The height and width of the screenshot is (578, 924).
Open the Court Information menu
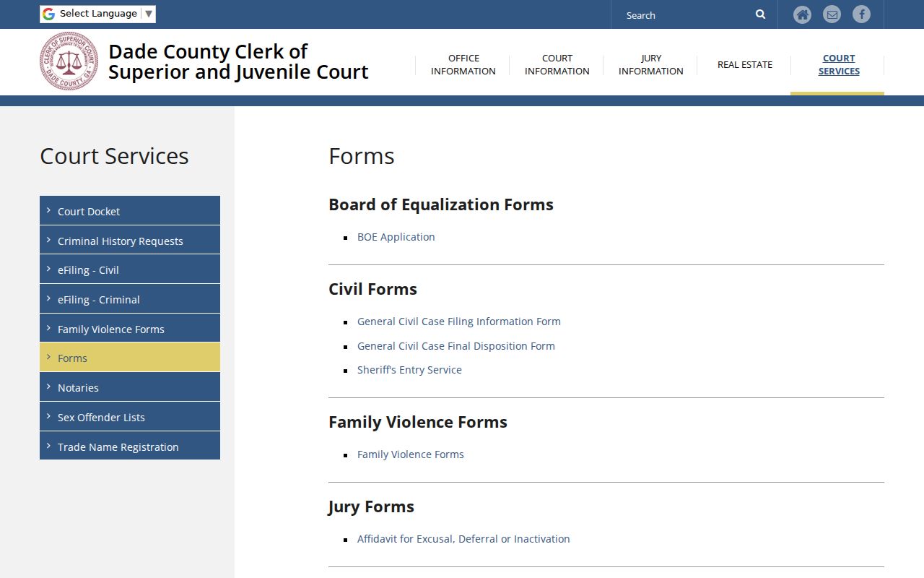(557, 64)
